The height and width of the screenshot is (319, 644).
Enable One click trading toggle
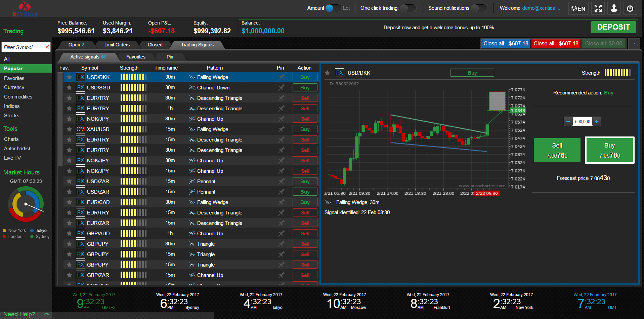[x=408, y=8]
